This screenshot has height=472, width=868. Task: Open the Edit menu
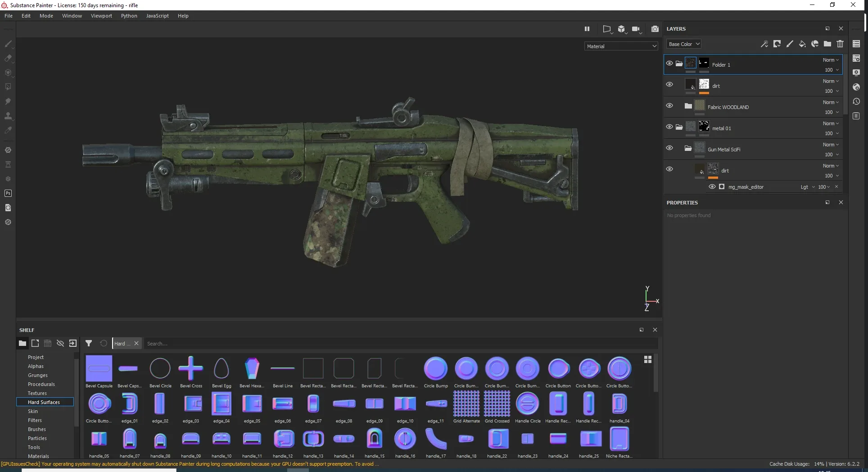pos(26,16)
